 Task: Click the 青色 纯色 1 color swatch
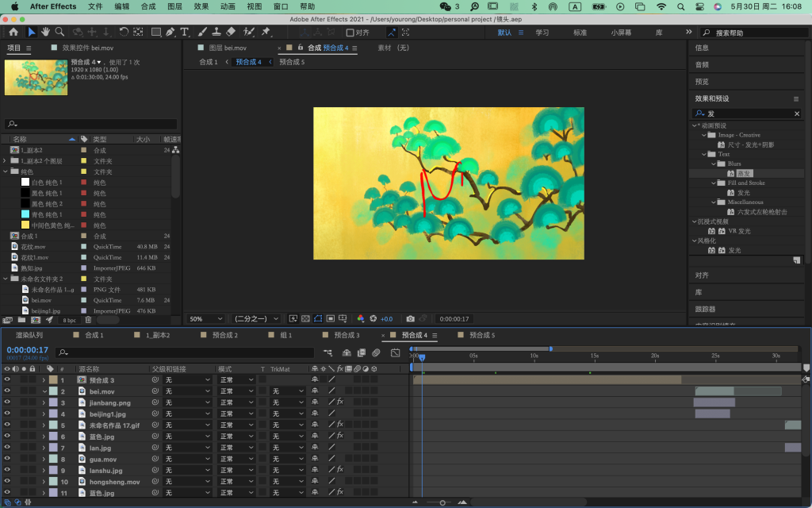25,214
